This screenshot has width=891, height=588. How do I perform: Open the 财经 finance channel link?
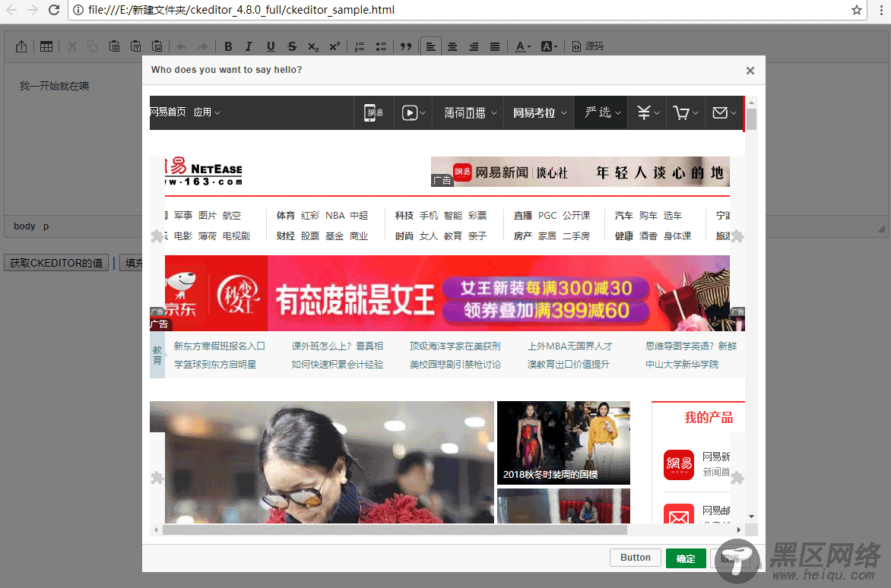click(286, 236)
